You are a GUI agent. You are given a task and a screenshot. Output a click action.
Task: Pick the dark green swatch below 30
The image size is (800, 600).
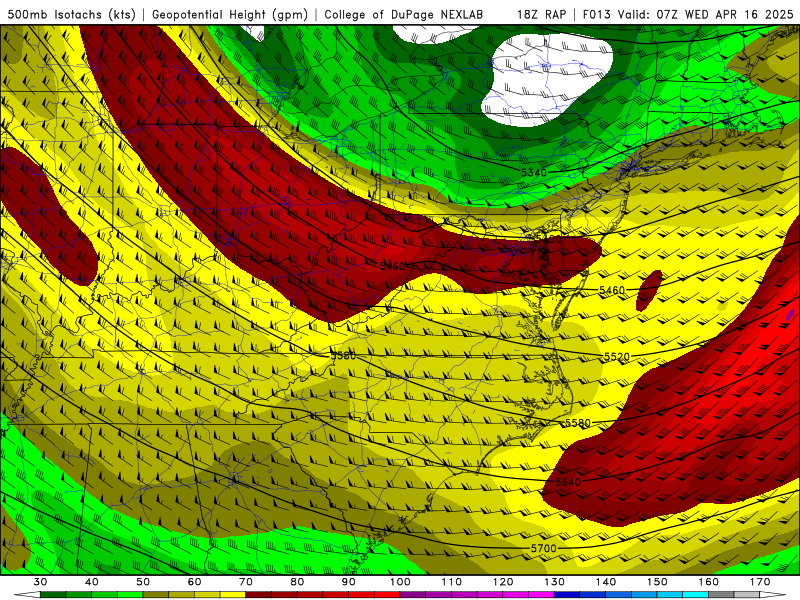53,595
